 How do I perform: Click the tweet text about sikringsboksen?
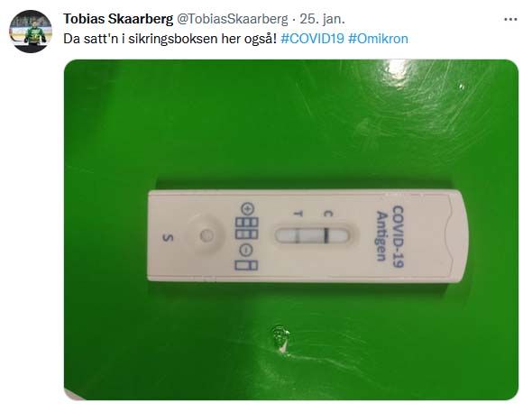tap(170, 39)
